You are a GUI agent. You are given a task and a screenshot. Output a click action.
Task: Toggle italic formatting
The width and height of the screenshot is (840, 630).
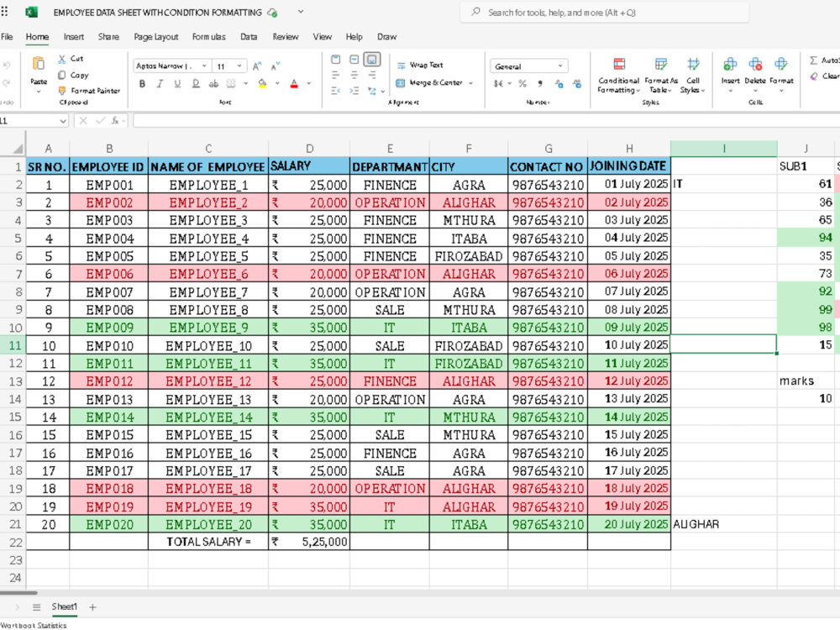(x=160, y=83)
